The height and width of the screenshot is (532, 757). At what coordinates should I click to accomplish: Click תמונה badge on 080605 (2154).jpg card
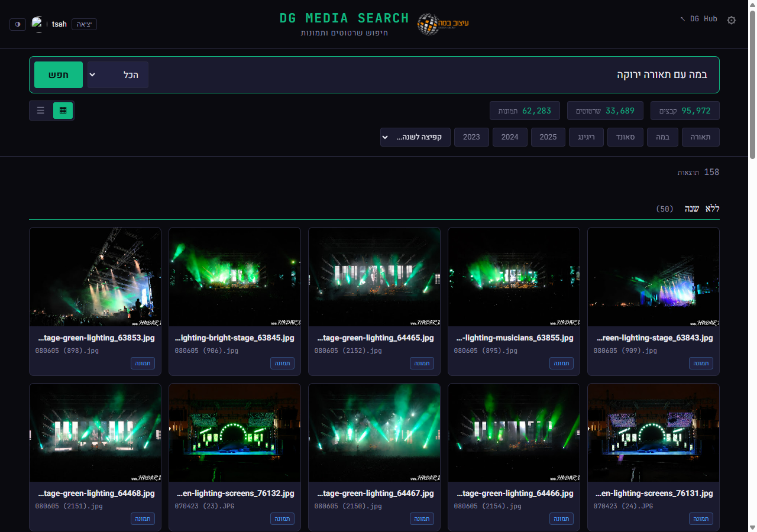561,518
